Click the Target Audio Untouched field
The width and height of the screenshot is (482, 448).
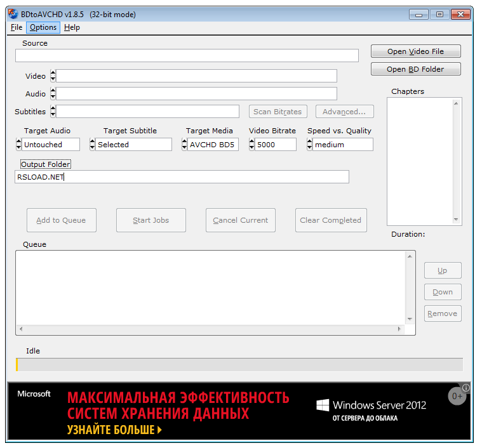(51, 144)
